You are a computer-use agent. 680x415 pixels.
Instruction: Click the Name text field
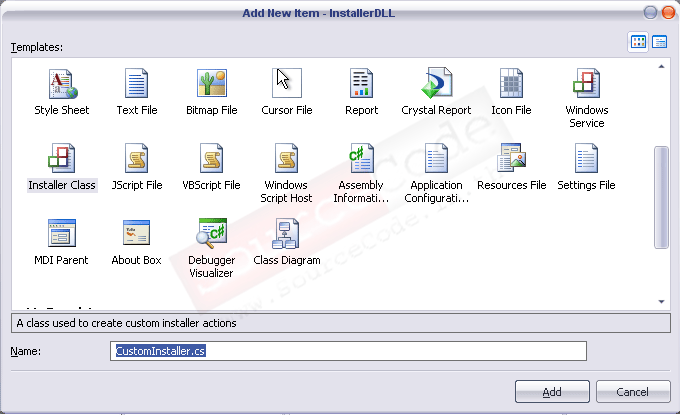tap(348, 351)
